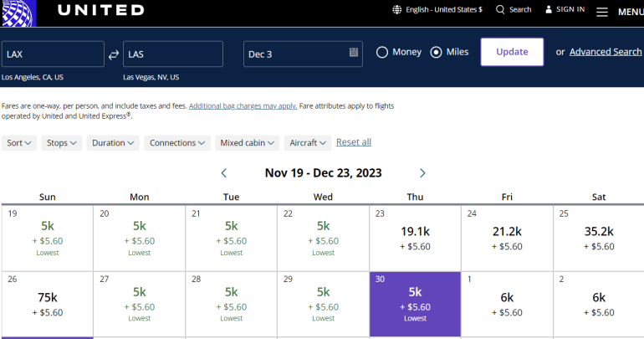This screenshot has height=339, width=644.
Task: Open the Aircraft filter dropdown
Action: coord(308,143)
